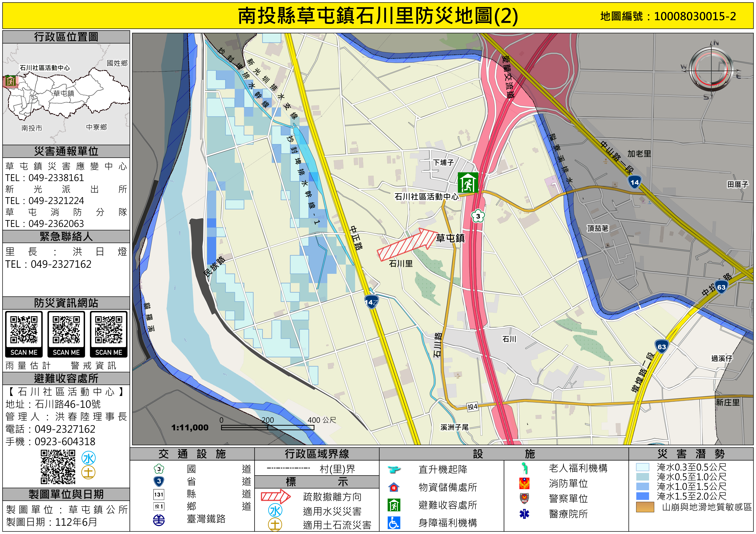Click the supply storage house legend icon
Viewport: 756px width, 534px height.
click(x=394, y=487)
